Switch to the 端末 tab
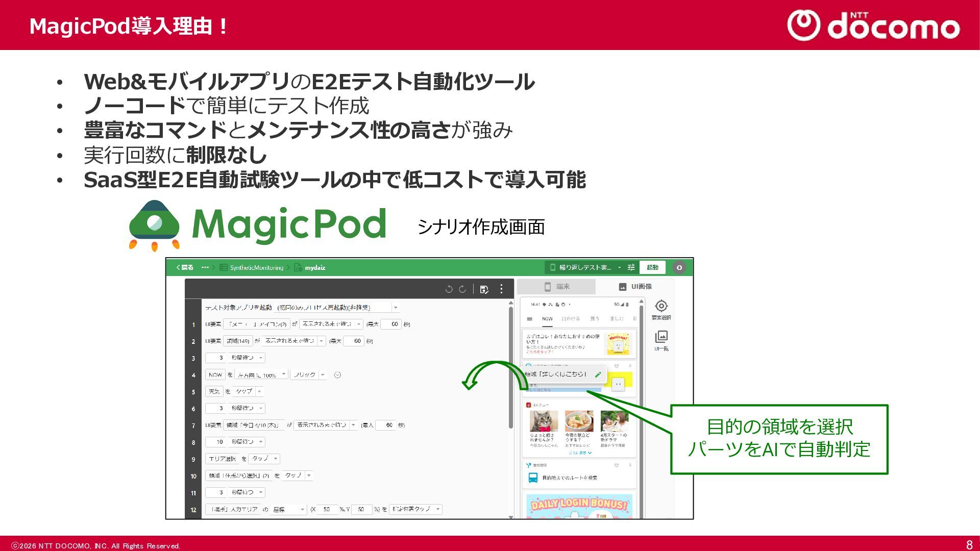The image size is (980, 551). (557, 287)
